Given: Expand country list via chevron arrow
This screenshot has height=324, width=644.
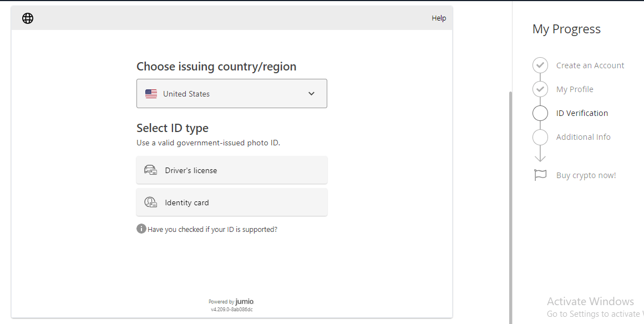Looking at the screenshot, I should [x=311, y=94].
